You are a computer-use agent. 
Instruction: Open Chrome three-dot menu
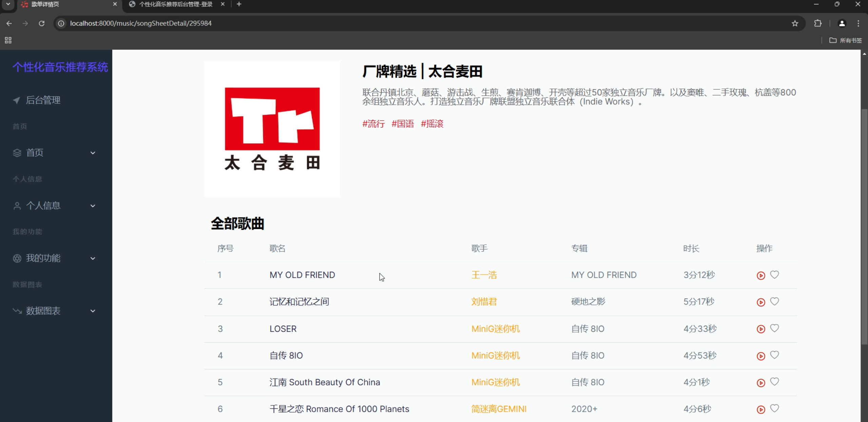pos(858,23)
